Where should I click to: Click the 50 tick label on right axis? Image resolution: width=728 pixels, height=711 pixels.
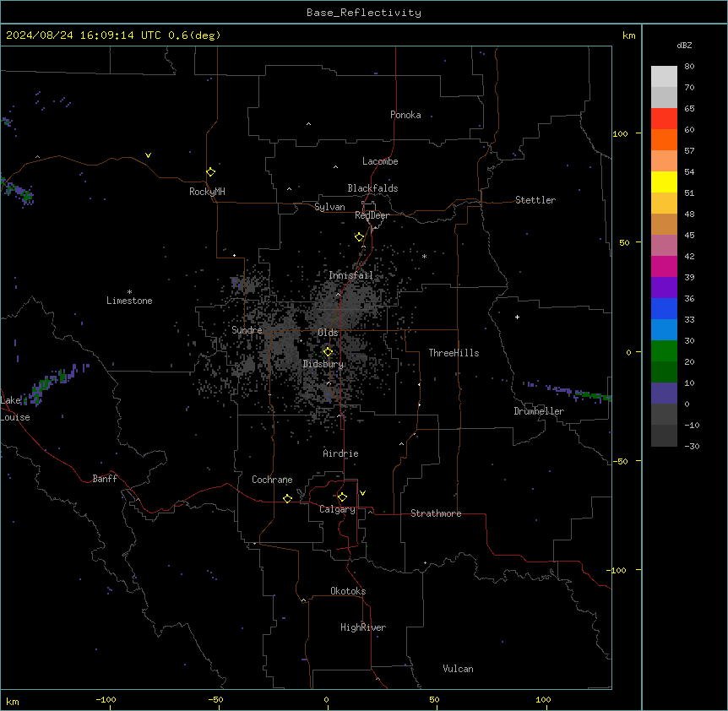(x=624, y=242)
